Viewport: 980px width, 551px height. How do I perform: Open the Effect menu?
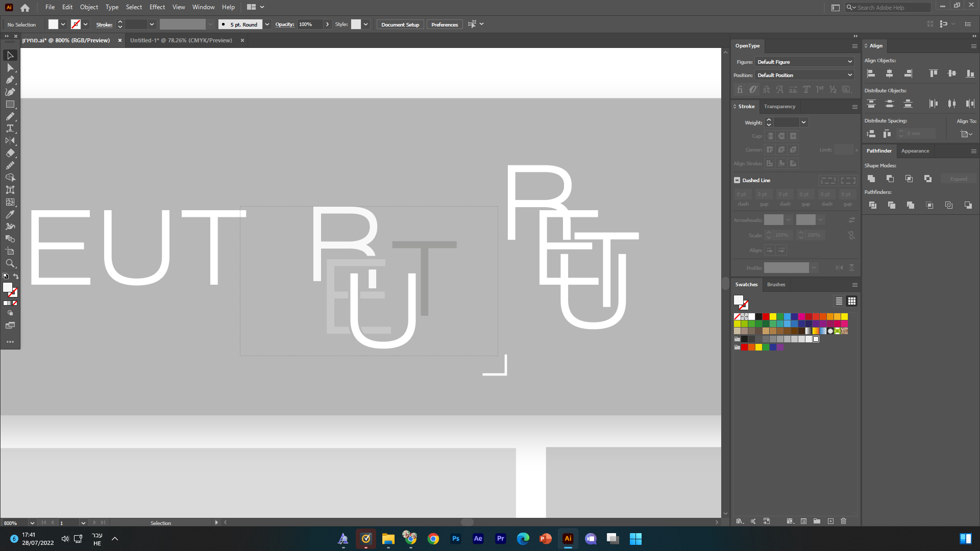point(157,7)
